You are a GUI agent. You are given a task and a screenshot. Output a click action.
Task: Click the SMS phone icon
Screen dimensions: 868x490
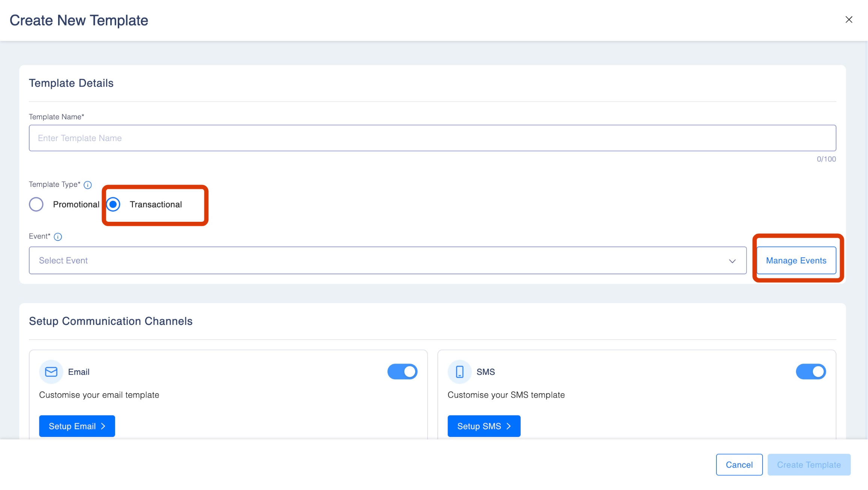coord(460,372)
